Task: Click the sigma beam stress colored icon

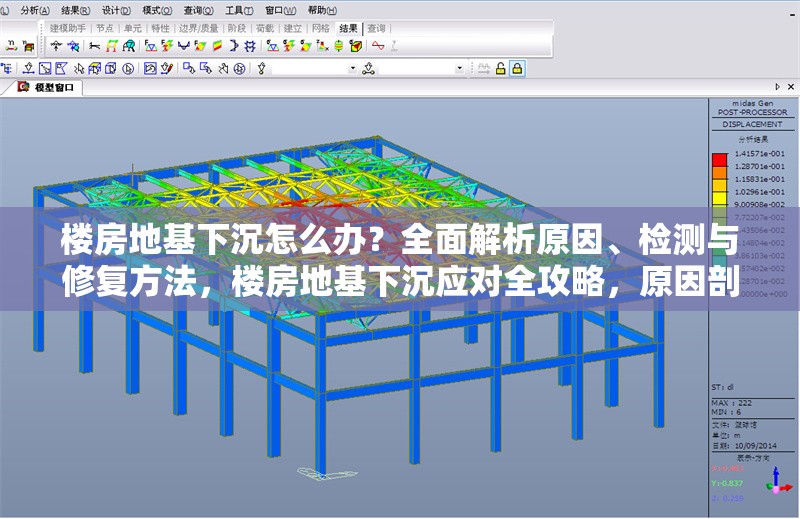Action: click(x=289, y=46)
